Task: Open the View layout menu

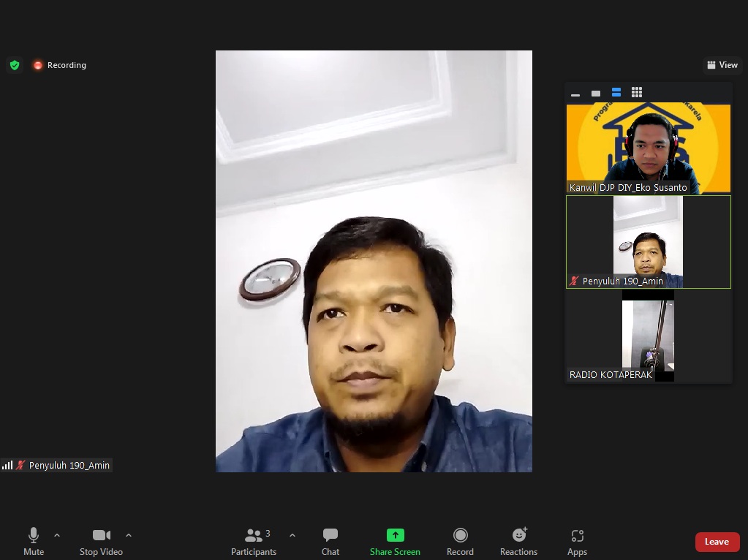Action: click(x=722, y=65)
